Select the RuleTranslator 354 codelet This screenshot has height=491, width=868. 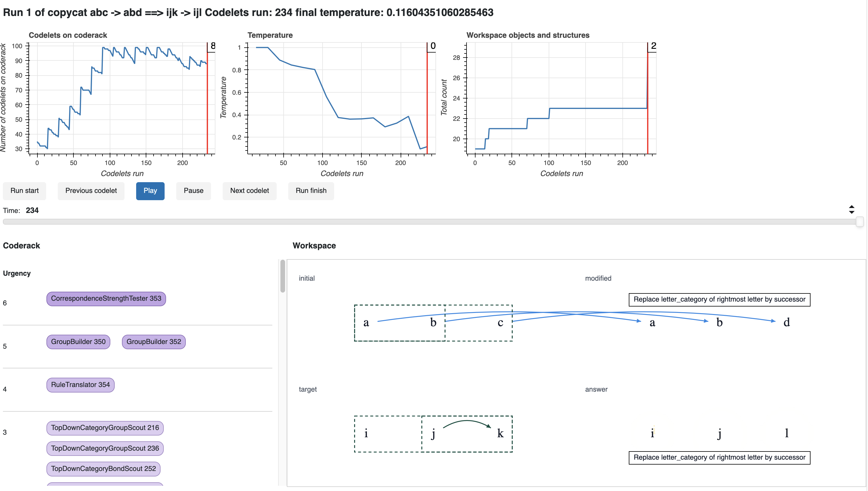[x=80, y=385]
